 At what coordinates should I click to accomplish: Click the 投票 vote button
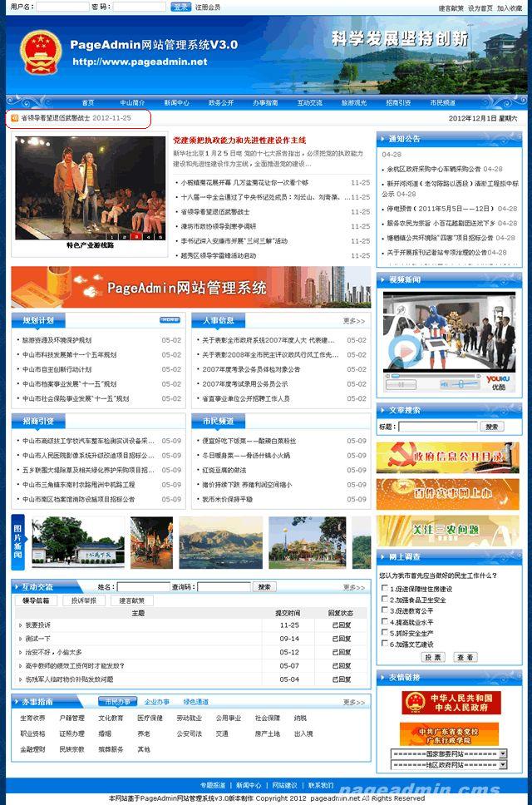tap(433, 658)
